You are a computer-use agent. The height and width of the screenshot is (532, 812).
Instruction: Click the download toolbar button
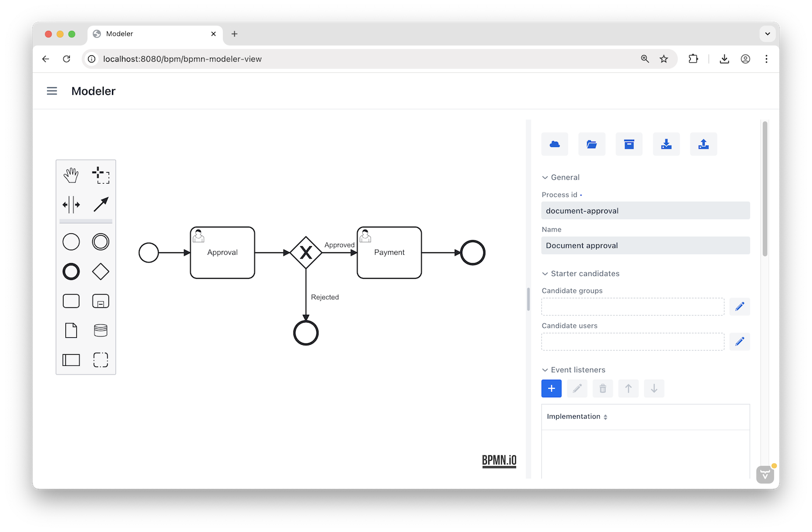click(x=666, y=144)
